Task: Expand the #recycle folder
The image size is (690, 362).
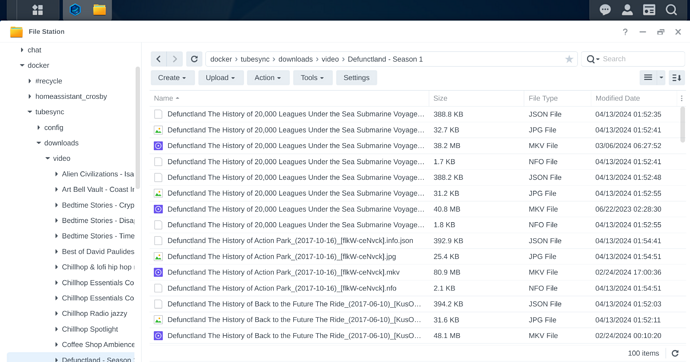Action: [x=29, y=81]
